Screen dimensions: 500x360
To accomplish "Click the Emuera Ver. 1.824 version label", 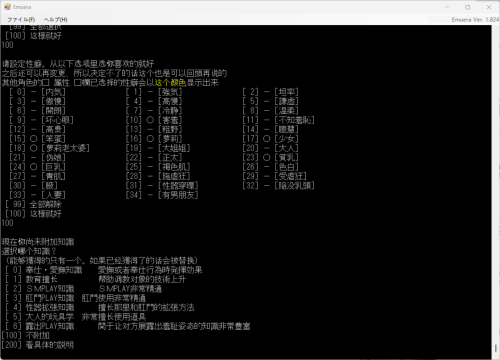I will click(x=475, y=20).
